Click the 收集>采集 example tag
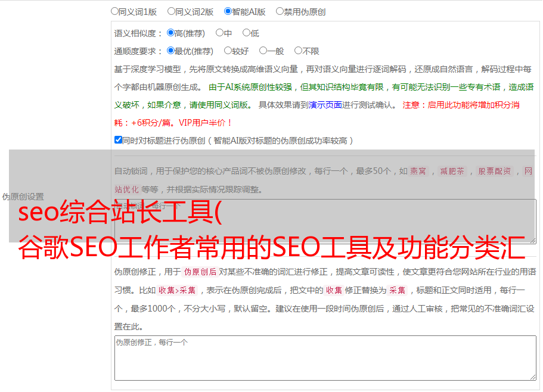The height and width of the screenshot is (392, 543). tap(177, 290)
